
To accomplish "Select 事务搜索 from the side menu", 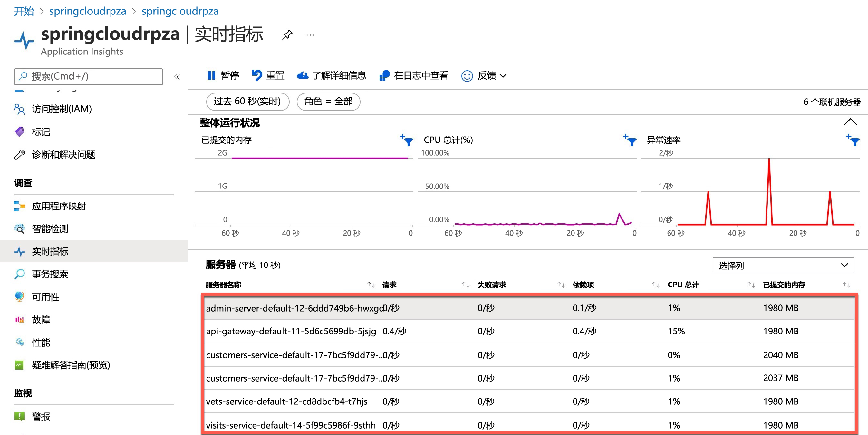I will click(50, 274).
